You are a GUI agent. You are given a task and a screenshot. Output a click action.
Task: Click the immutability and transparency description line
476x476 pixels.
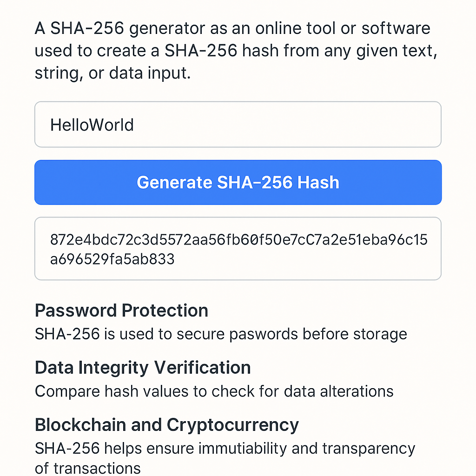[225, 448]
